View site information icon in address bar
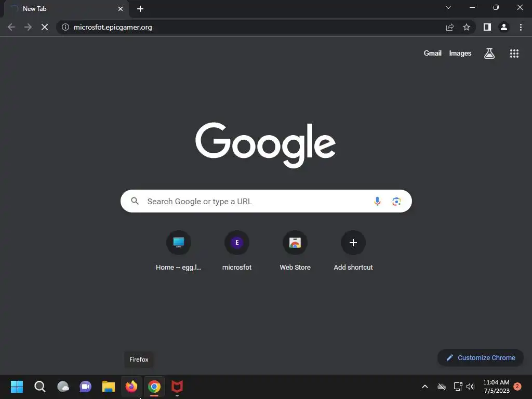This screenshot has height=399, width=532. pyautogui.click(x=65, y=27)
